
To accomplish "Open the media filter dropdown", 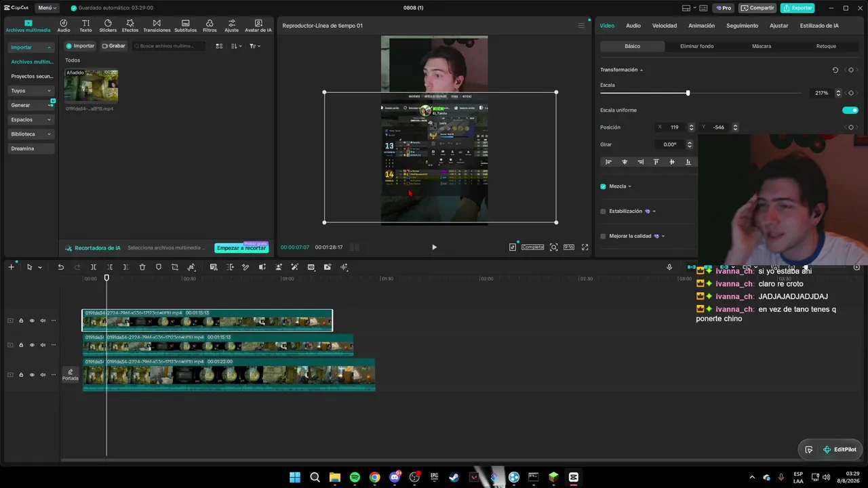I will tap(254, 46).
